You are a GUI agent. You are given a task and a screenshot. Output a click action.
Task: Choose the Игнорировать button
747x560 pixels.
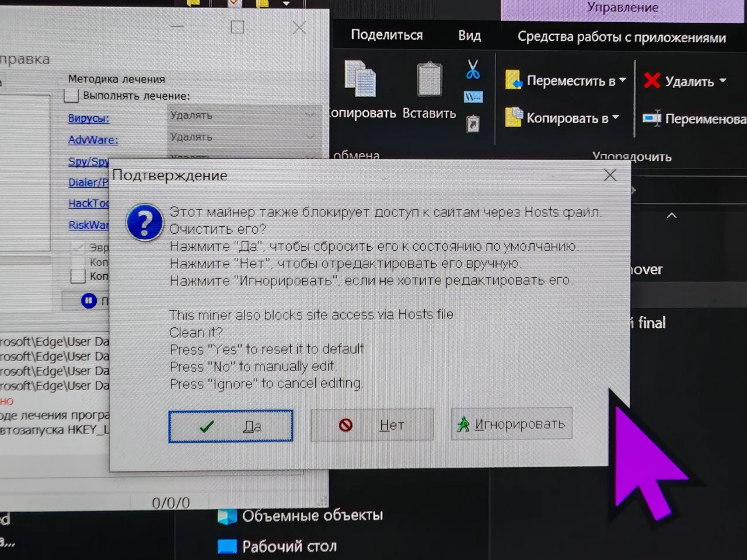click(512, 423)
